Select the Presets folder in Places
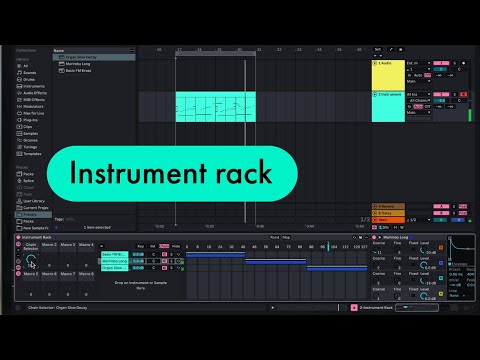The width and height of the screenshot is (480, 360). pos(33,215)
